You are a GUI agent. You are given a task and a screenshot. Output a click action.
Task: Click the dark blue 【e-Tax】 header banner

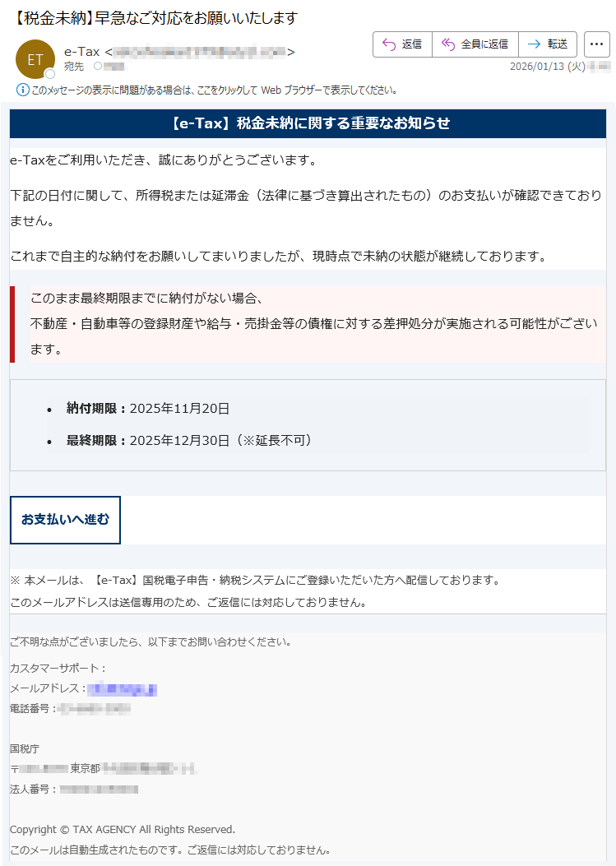pyautogui.click(x=308, y=123)
